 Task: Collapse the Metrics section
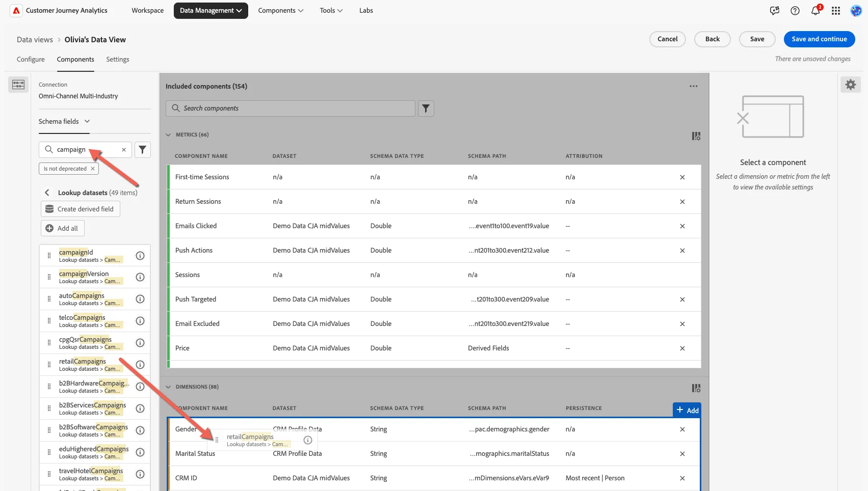168,135
